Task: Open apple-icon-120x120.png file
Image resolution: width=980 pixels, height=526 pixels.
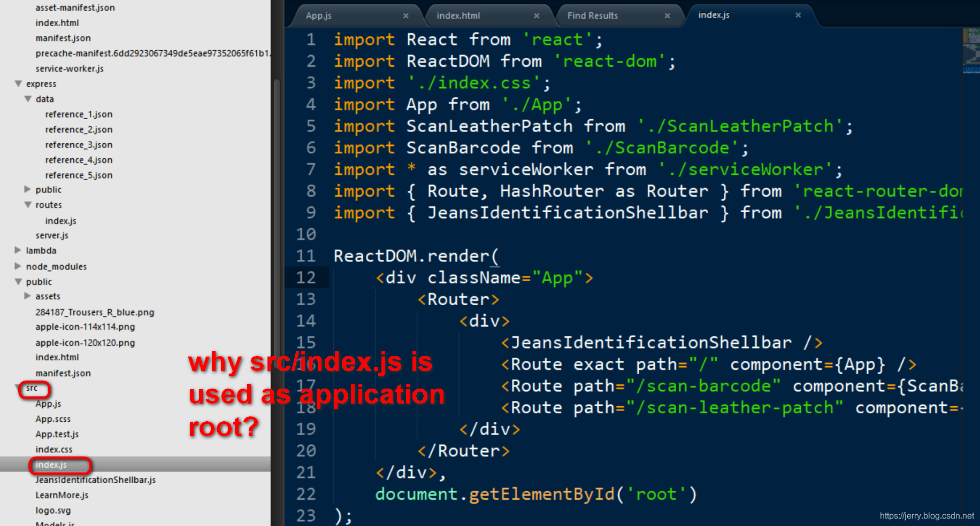Action: pos(85,343)
